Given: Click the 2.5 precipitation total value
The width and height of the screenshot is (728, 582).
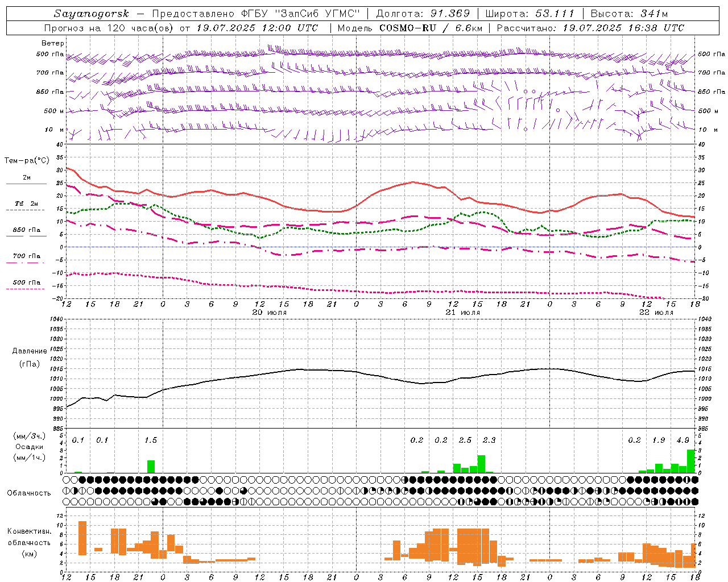Looking at the screenshot, I should [x=465, y=440].
